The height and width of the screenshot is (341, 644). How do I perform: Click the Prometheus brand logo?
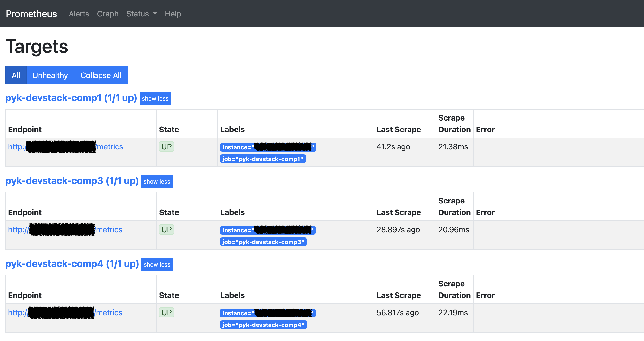pos(31,14)
